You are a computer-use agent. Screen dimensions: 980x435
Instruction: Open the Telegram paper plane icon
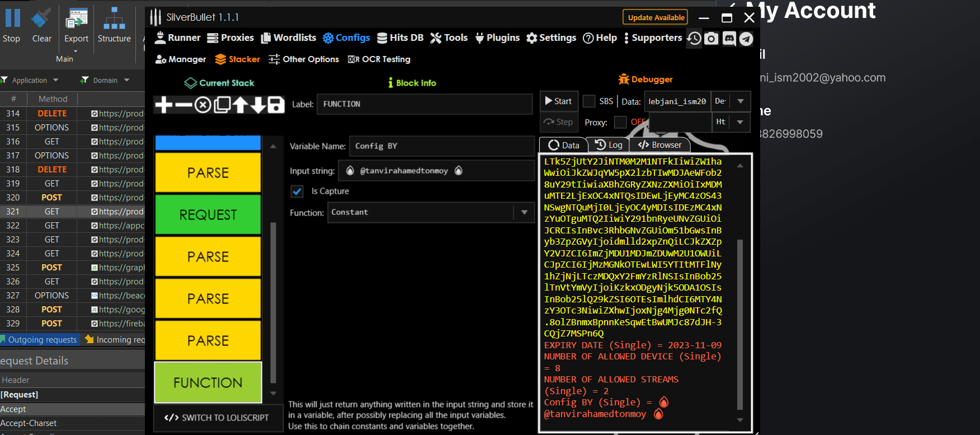click(746, 39)
